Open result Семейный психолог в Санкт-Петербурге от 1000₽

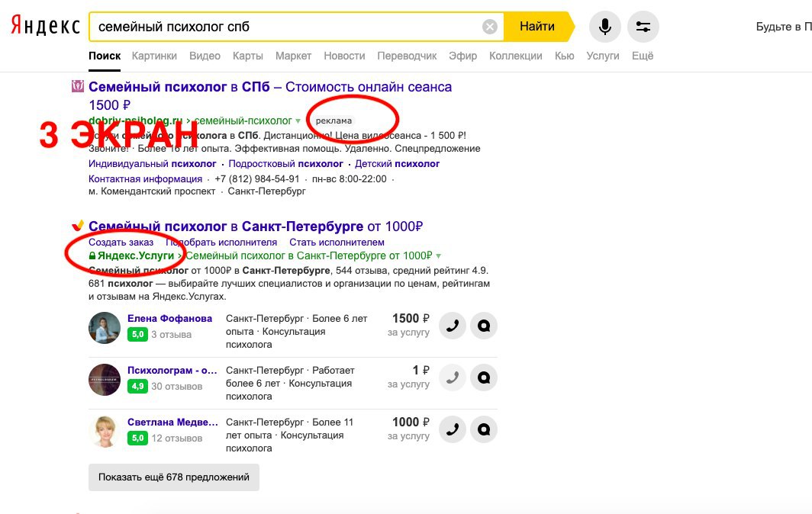[256, 226]
